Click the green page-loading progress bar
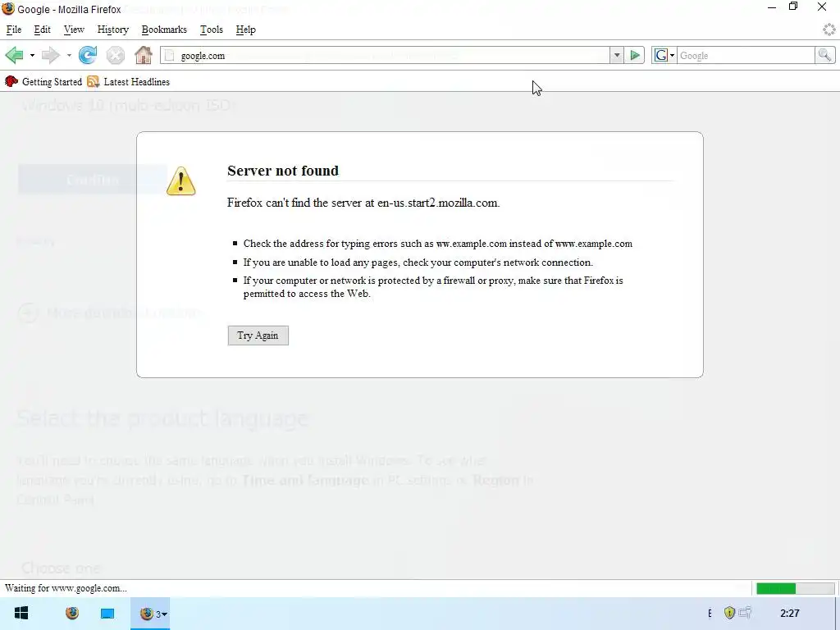840x630 pixels. point(795,589)
